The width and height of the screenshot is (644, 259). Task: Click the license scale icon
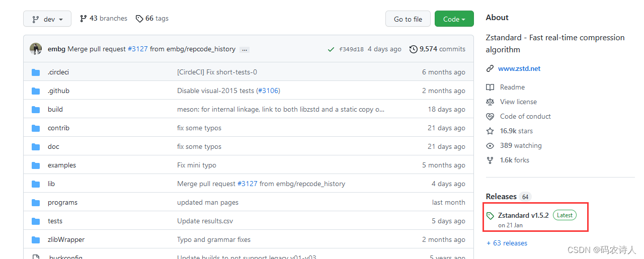pos(490,102)
